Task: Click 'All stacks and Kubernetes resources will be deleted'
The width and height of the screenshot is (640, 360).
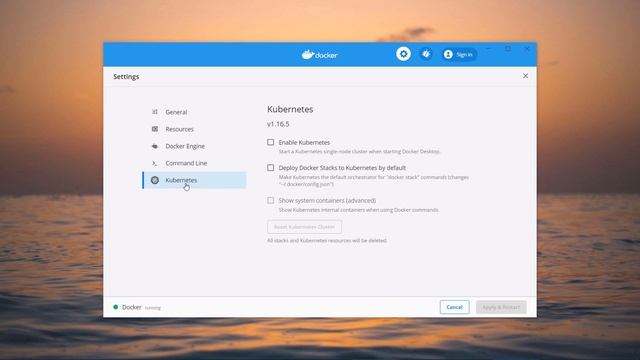Action: [327, 240]
